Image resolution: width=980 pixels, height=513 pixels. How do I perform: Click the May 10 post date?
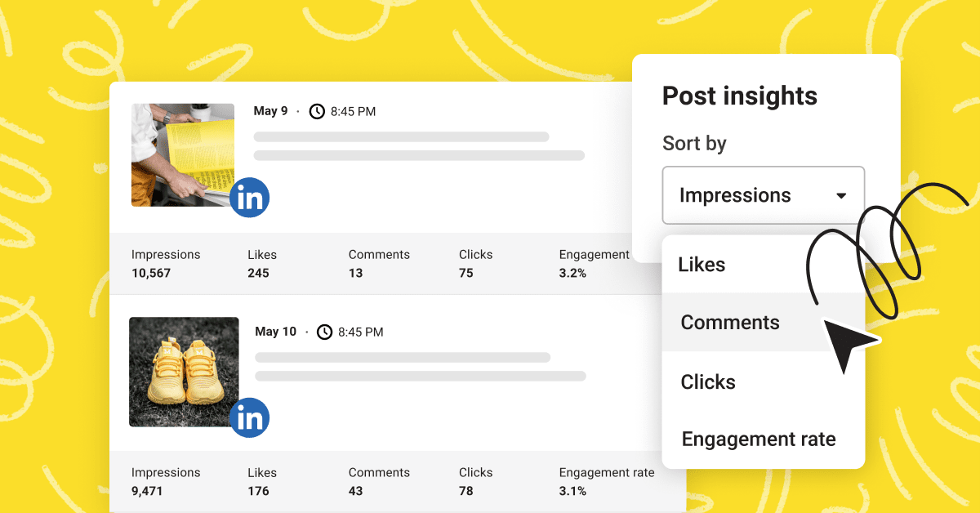(275, 332)
